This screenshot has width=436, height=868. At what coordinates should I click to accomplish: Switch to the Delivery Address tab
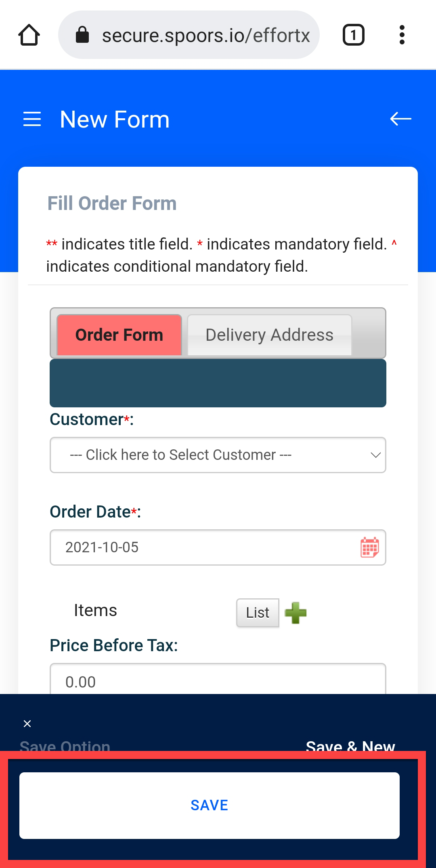[269, 335]
